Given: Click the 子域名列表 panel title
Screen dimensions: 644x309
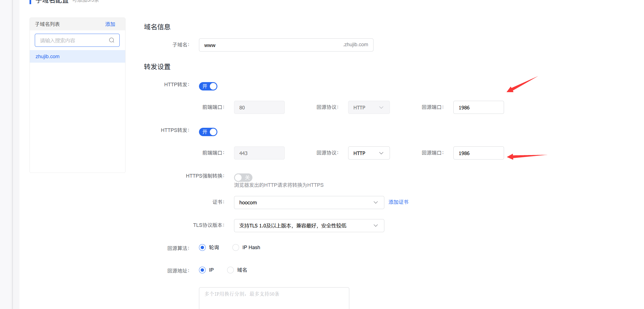Looking at the screenshot, I should tap(47, 24).
